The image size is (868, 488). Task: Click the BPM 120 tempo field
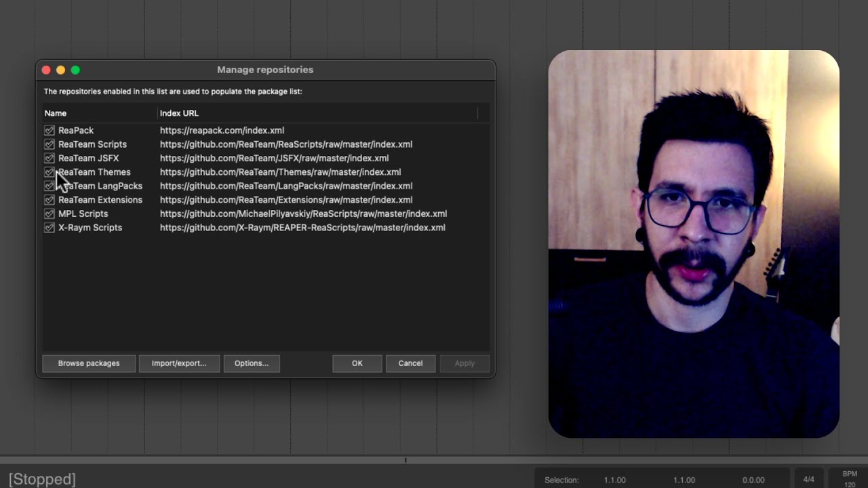tap(850, 479)
